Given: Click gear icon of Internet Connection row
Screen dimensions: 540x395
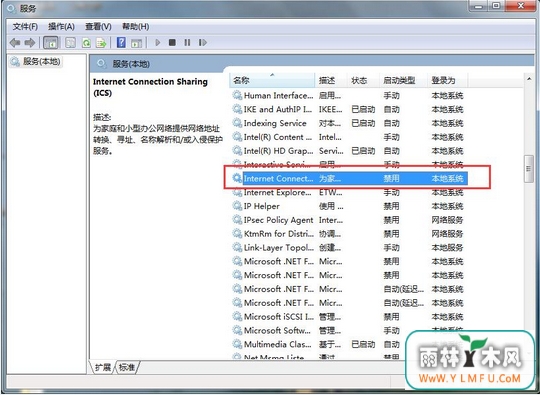Looking at the screenshot, I should 237,178.
